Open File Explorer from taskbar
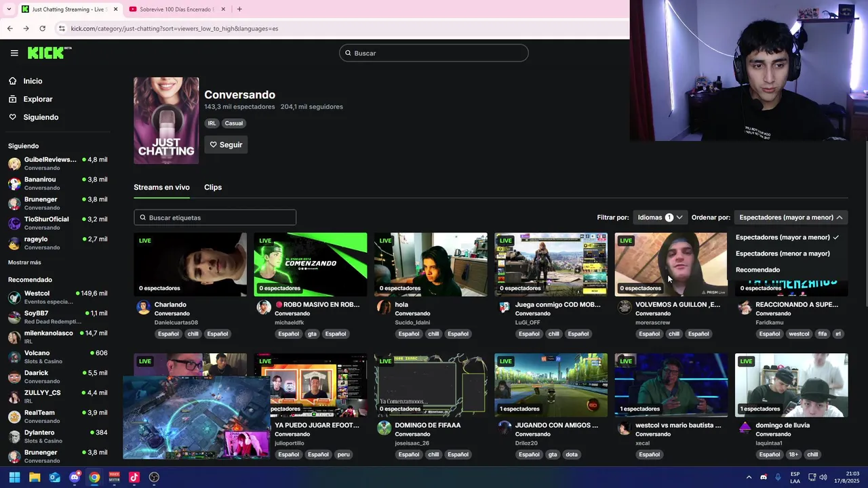The image size is (868, 488). [35, 477]
